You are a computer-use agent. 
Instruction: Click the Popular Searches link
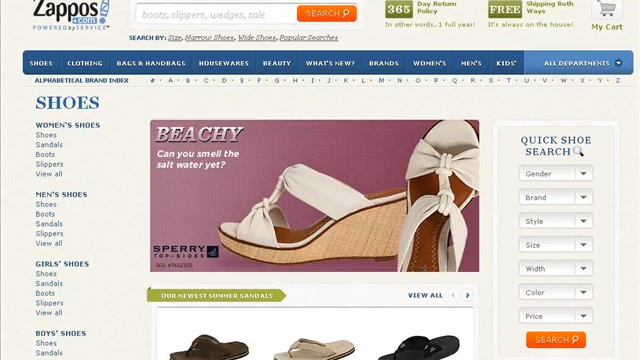coord(309,38)
